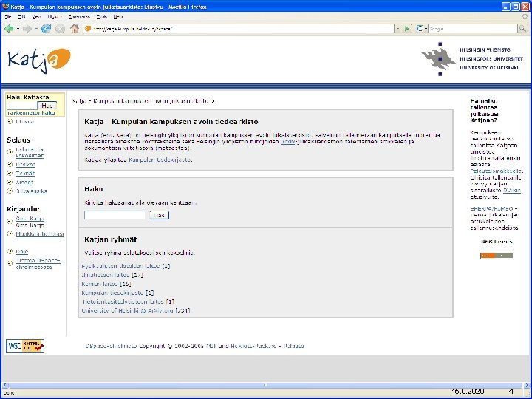Open the W3C XHTML 1.0 badge
This screenshot has width=532, height=399.
pos(25,346)
